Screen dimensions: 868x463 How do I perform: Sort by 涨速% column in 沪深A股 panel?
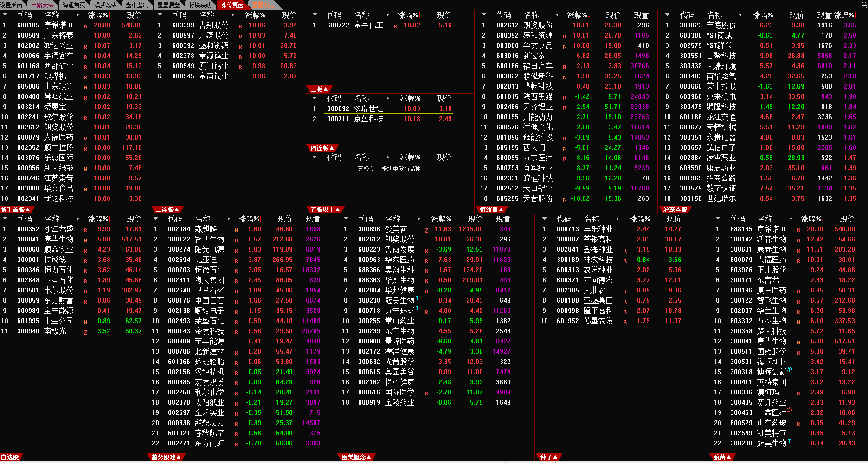pyautogui.click(x=845, y=15)
